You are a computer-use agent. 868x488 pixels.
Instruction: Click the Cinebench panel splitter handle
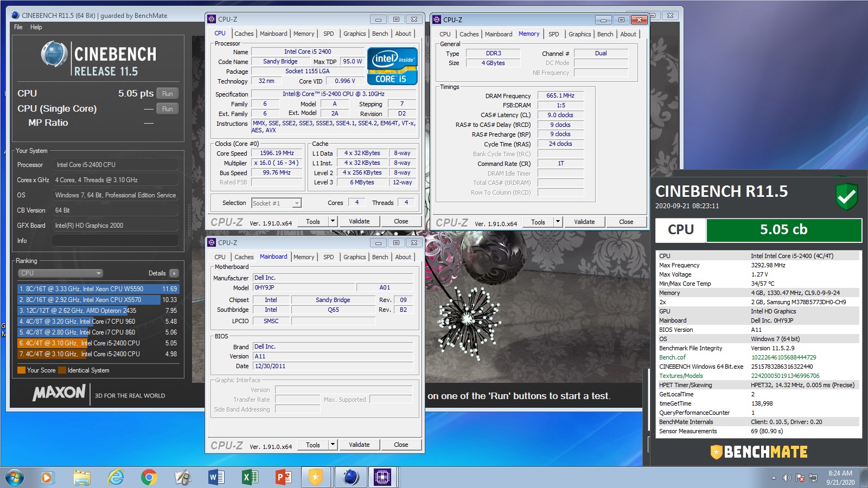[189, 220]
